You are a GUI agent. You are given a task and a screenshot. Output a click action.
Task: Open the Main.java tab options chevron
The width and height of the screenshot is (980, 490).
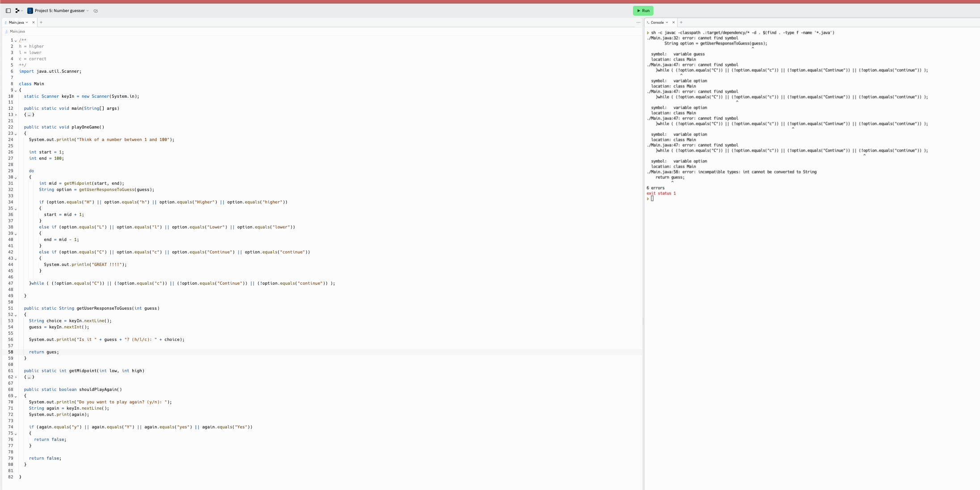point(26,22)
